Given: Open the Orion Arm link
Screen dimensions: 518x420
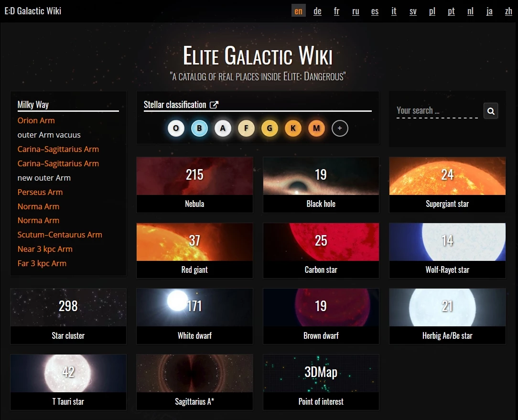Looking at the screenshot, I should tap(36, 120).
